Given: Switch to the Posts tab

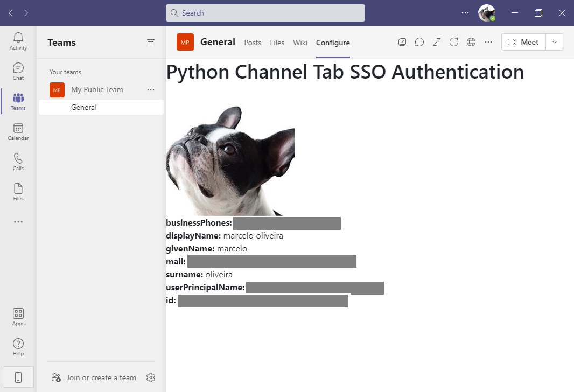Looking at the screenshot, I should [253, 43].
